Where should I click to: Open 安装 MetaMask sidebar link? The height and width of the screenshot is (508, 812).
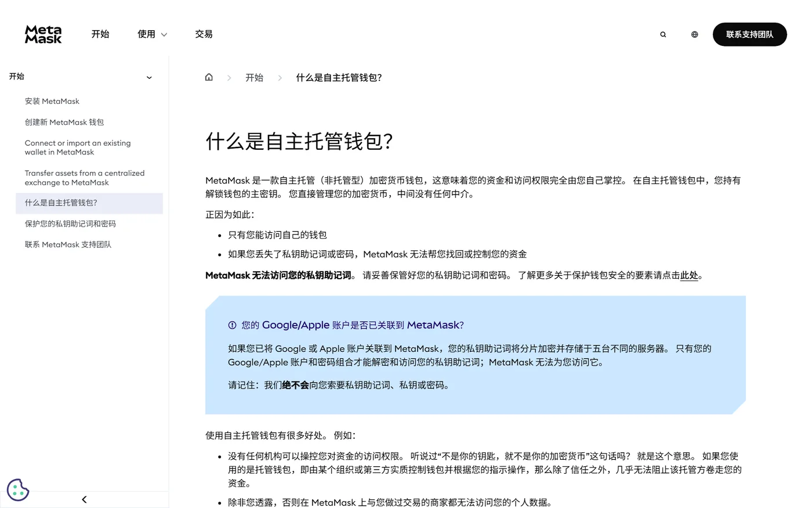[x=52, y=101]
